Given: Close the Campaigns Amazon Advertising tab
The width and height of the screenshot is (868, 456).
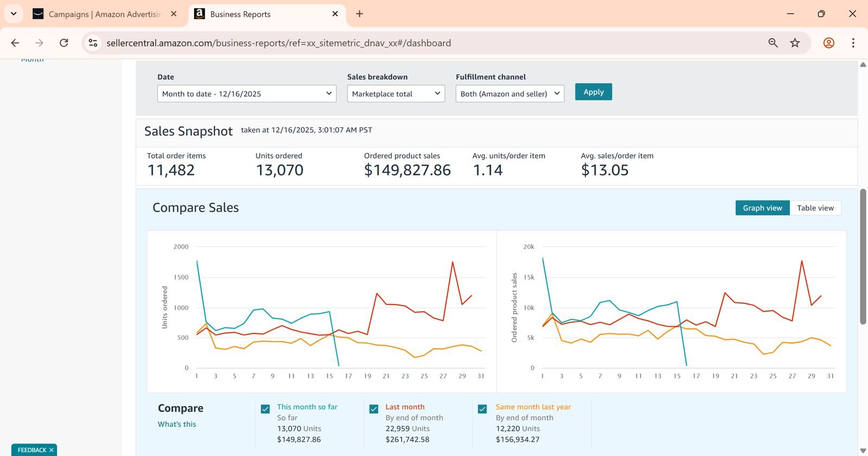Looking at the screenshot, I should (x=174, y=14).
